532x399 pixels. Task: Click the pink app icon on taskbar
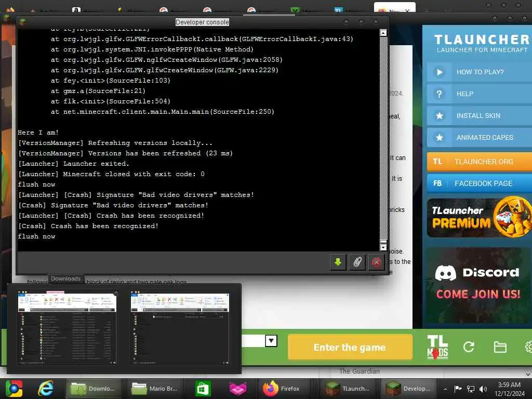pyautogui.click(x=238, y=389)
